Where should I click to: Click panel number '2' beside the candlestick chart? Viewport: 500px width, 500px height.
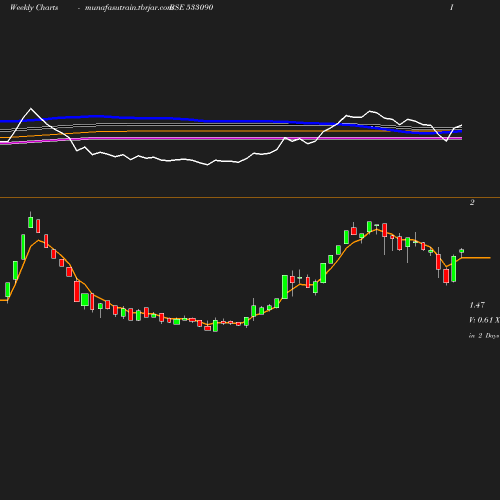coord(472,202)
